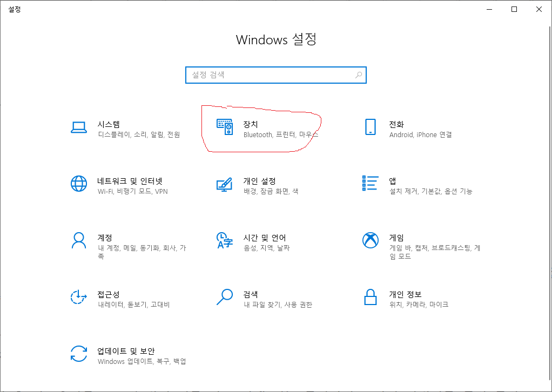Screen dimensions: 552x392
Task: Open the 장치 title link
Action: tap(251, 124)
